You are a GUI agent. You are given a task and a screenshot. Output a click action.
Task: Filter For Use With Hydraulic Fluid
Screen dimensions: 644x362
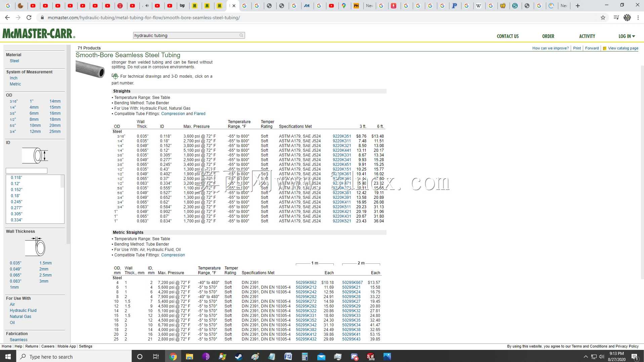pos(23,311)
